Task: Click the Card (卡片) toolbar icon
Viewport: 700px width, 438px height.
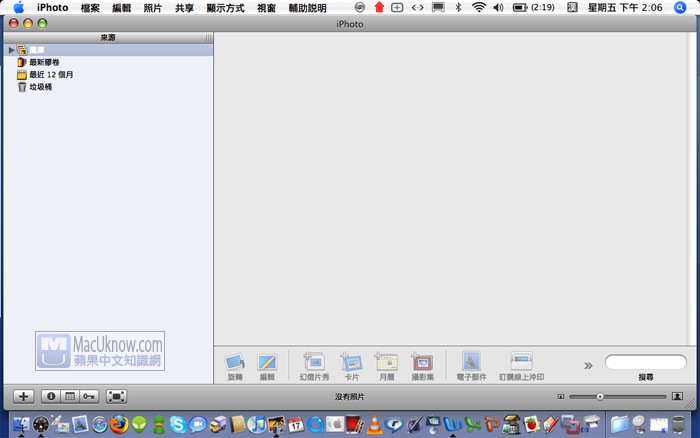Action: tap(351, 362)
